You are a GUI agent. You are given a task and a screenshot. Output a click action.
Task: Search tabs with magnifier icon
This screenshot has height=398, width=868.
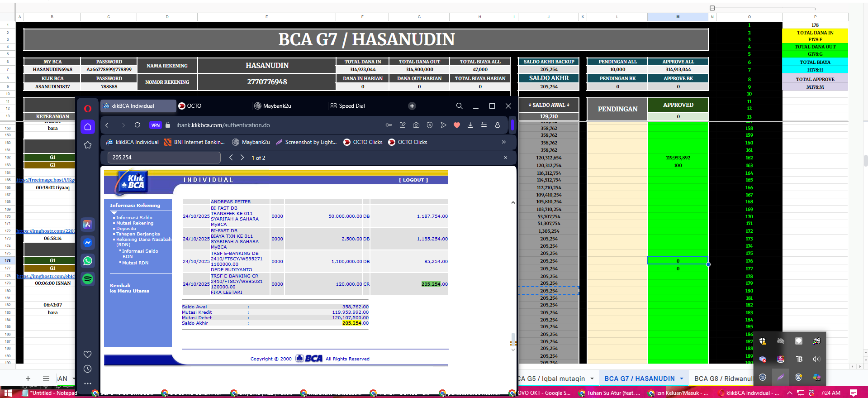coord(460,106)
